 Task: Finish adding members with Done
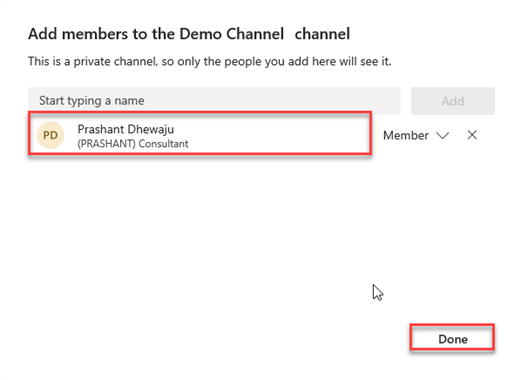coord(452,339)
